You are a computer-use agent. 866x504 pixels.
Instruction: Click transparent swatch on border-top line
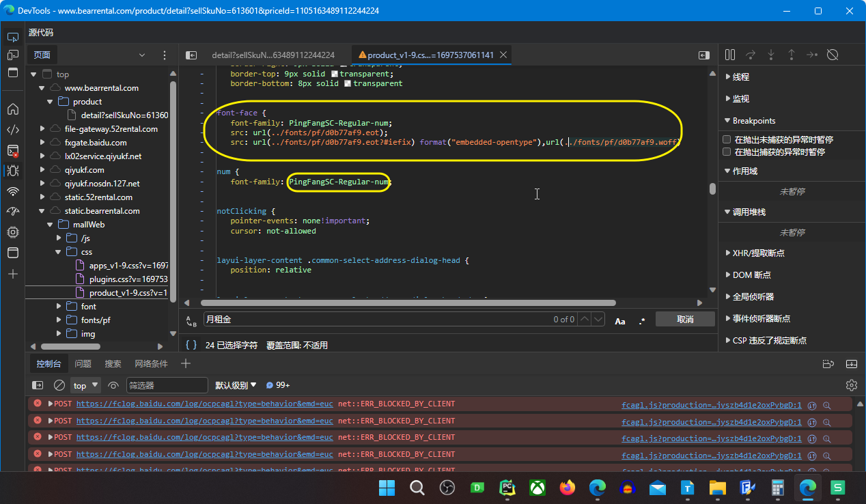[x=335, y=74]
